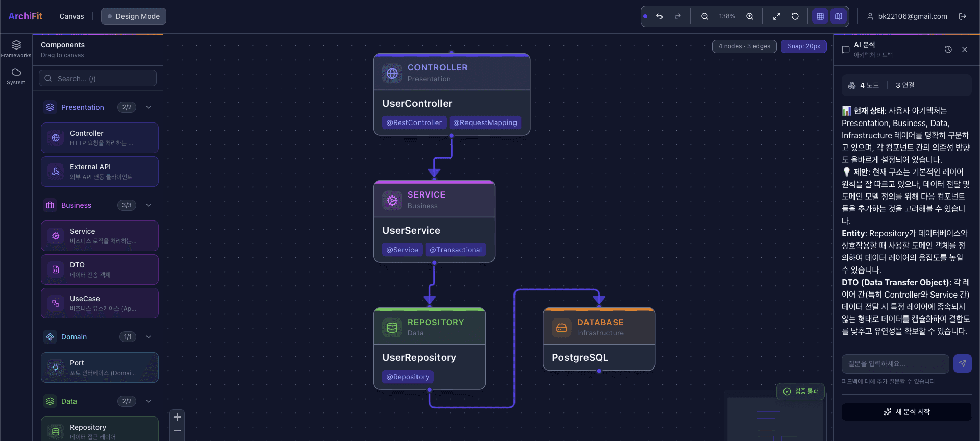Zoom in with the magnifier plus icon
This screenshot has width=980, height=441.
pyautogui.click(x=750, y=16)
